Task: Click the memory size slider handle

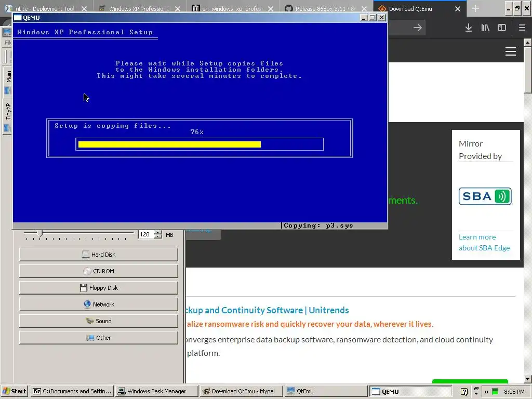Action: point(39,233)
